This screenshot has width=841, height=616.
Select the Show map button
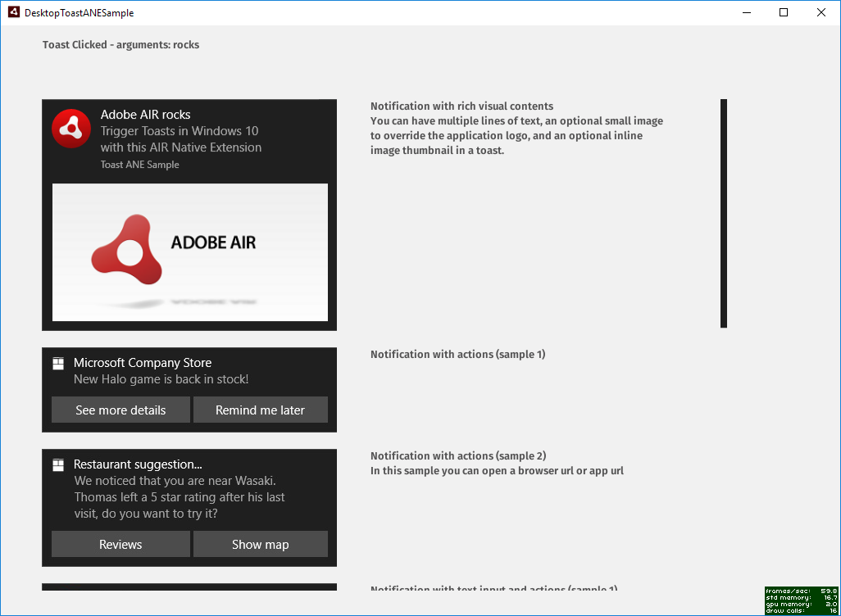pos(260,544)
